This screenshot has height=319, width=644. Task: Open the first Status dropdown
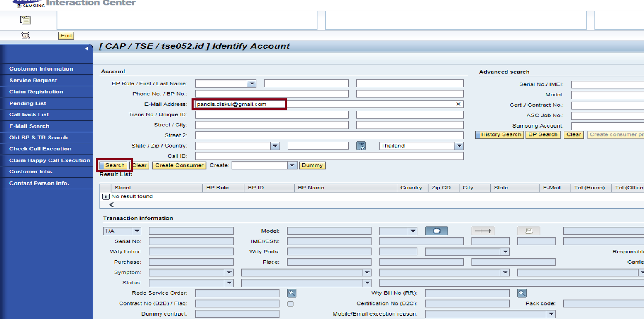point(229,283)
